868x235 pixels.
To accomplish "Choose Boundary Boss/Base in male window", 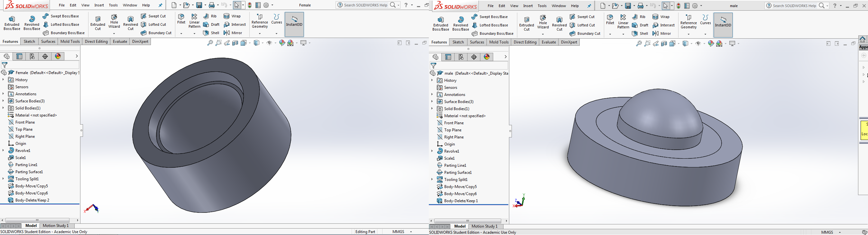I will [x=493, y=34].
